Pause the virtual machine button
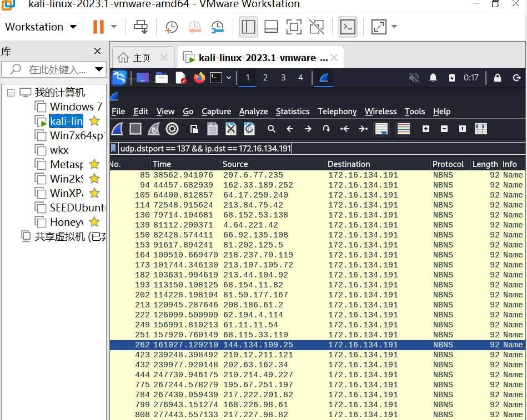 tap(98, 27)
